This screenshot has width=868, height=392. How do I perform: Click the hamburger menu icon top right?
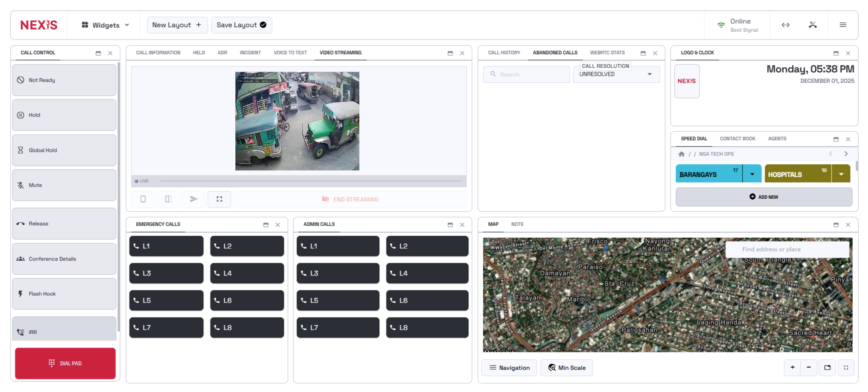[x=842, y=25]
